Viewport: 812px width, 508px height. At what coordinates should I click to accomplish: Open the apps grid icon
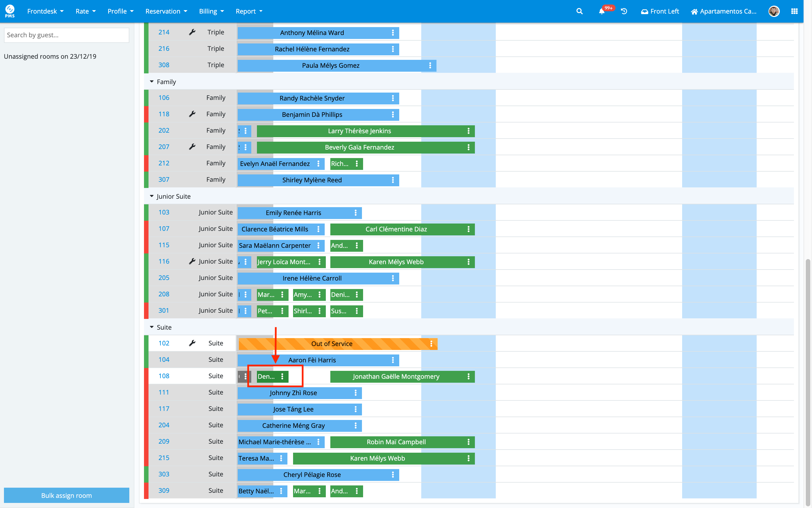coord(794,11)
